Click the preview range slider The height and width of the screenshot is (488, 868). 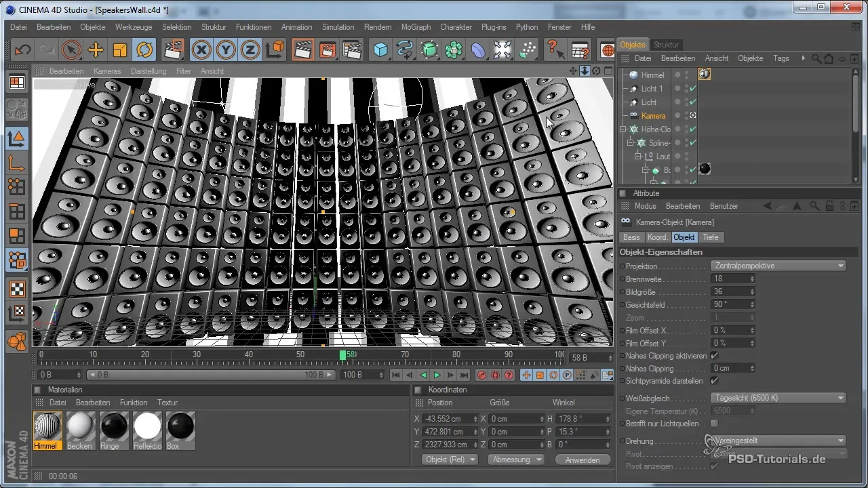[x=212, y=375]
